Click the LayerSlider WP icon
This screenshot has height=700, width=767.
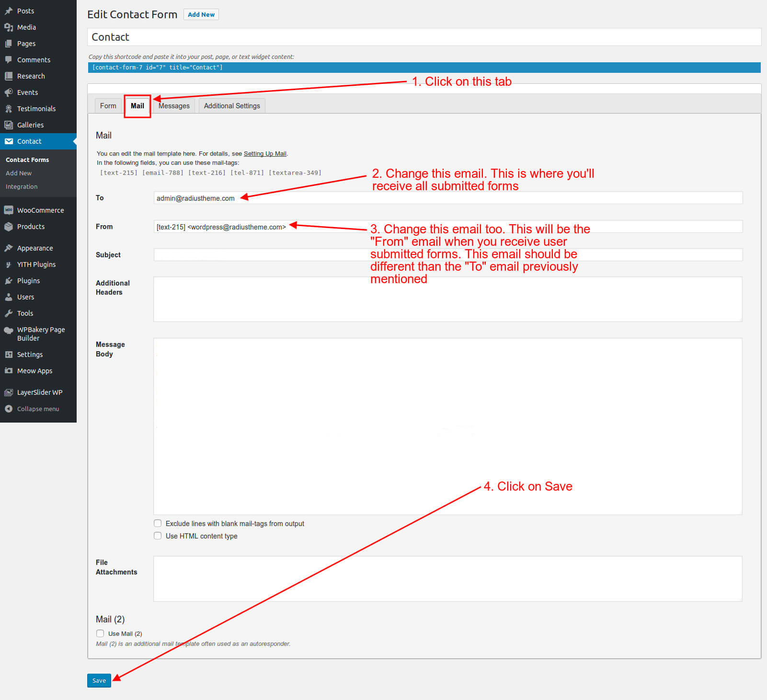point(9,392)
